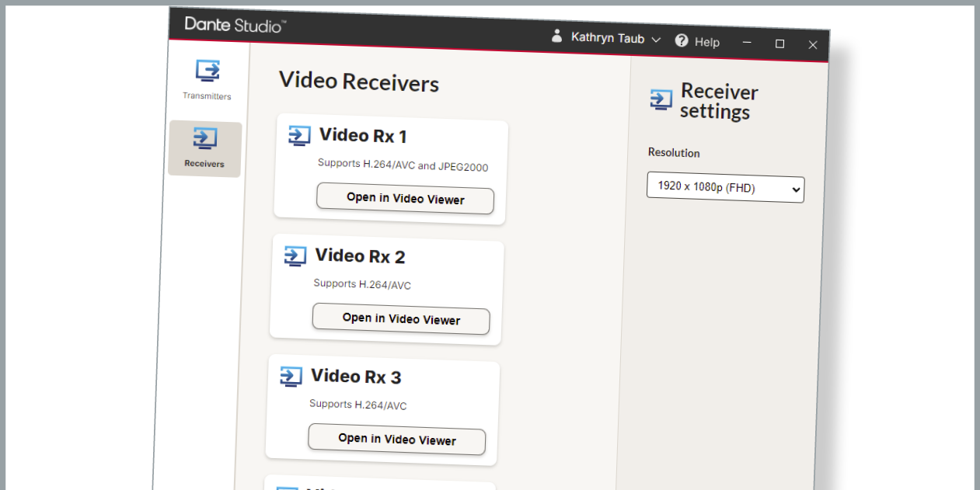Image resolution: width=980 pixels, height=490 pixels.
Task: Click the Video Rx 3 receiver icon
Action: (x=291, y=376)
